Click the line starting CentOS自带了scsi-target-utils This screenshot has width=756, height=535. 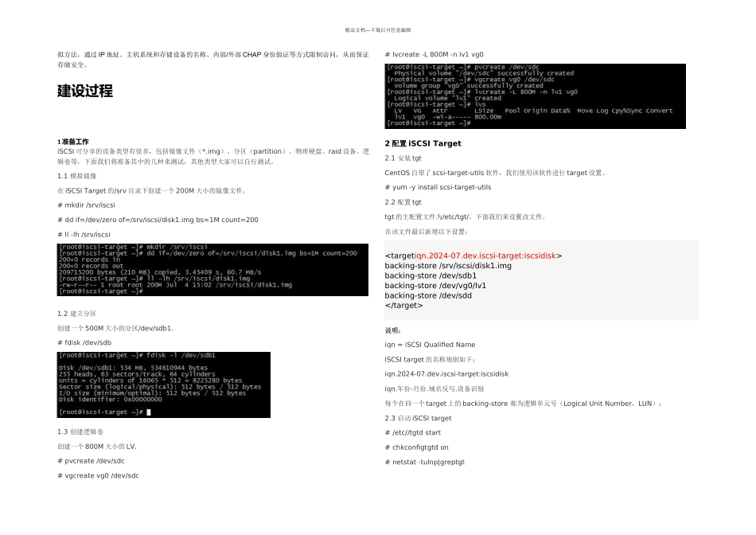(x=495, y=173)
